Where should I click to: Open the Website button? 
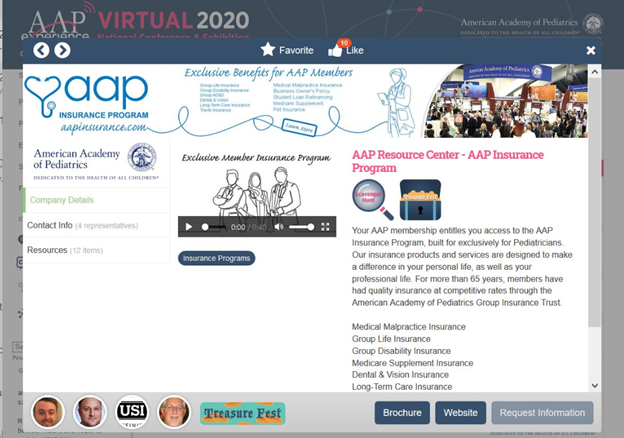point(460,413)
